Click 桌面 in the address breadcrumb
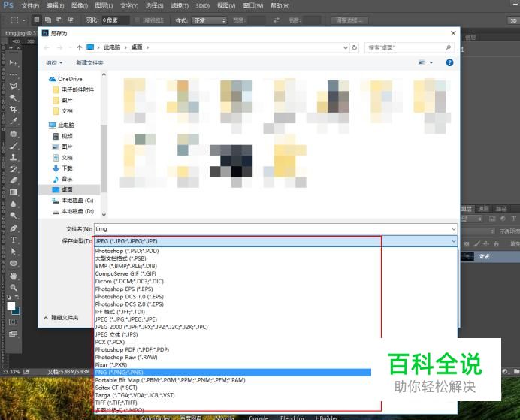Viewport: 520px width, 420px height. tap(137, 47)
